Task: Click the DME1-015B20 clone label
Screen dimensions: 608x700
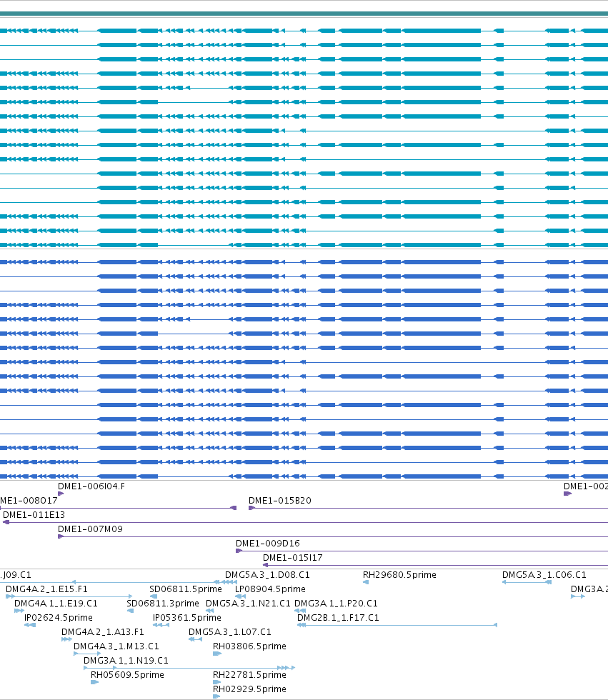Action: click(280, 501)
